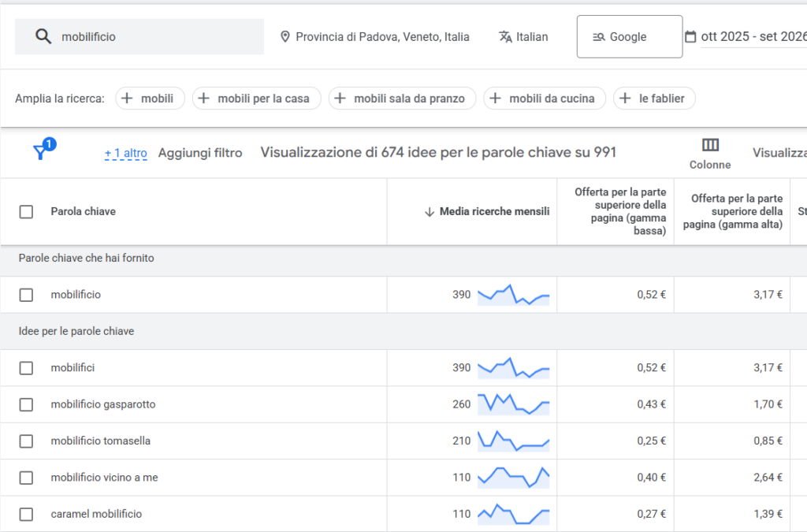Click 'Visualizzazione di 674 idee' summary text
This screenshot has width=807, height=532.
(x=438, y=152)
